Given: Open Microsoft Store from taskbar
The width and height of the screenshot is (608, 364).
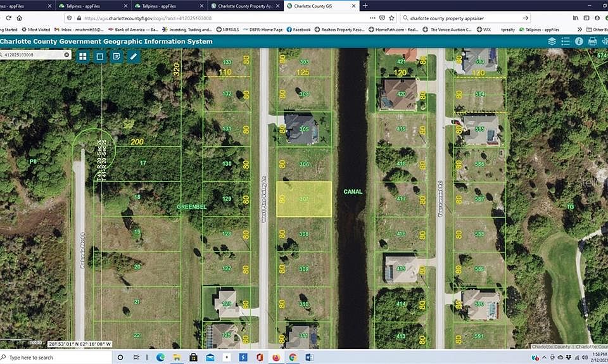Looking at the screenshot, I should point(194,358).
